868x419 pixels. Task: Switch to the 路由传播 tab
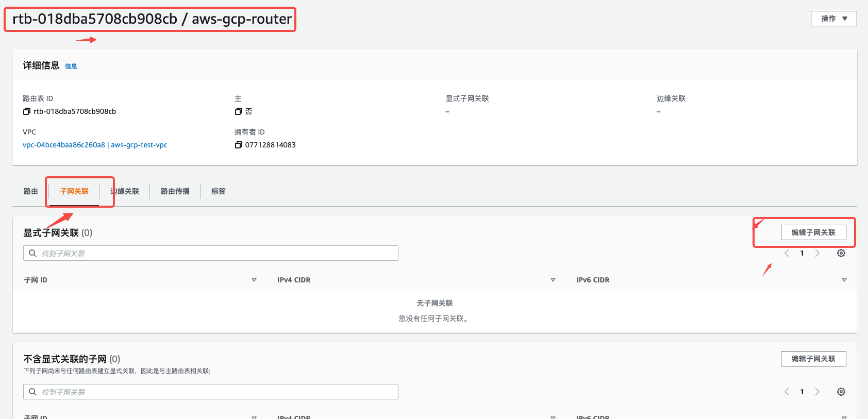175,191
